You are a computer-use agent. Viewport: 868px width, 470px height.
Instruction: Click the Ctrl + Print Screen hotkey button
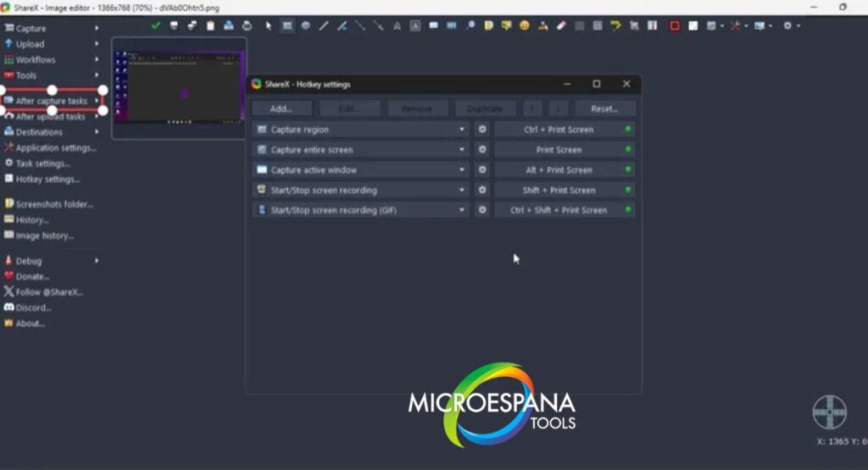[x=559, y=130]
